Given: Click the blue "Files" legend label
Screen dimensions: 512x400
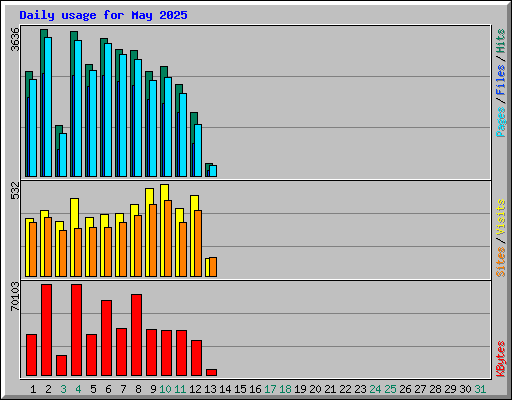Looking at the screenshot, I should click(501, 80).
